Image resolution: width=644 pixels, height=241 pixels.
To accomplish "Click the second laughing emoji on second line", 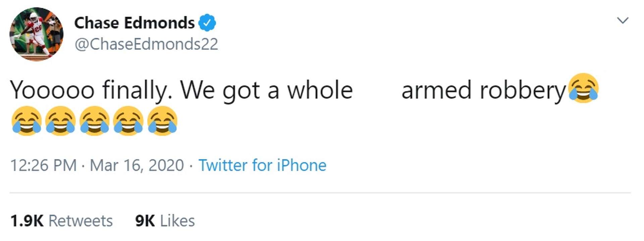I will point(60,121).
